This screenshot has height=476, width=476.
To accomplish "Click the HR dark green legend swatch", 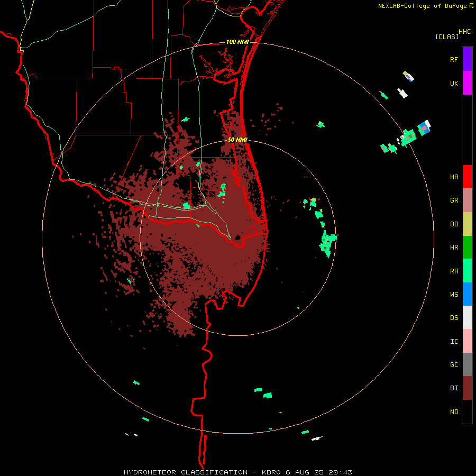I will pos(467,248).
